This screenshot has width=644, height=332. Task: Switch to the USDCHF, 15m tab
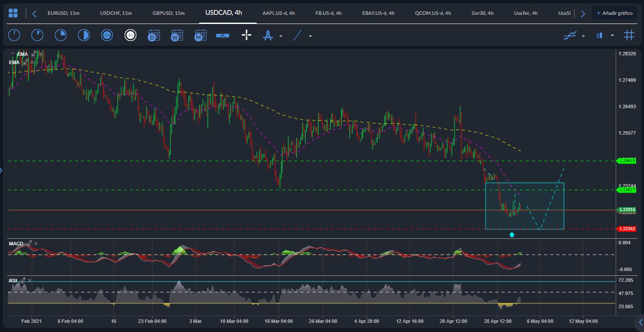click(x=116, y=13)
